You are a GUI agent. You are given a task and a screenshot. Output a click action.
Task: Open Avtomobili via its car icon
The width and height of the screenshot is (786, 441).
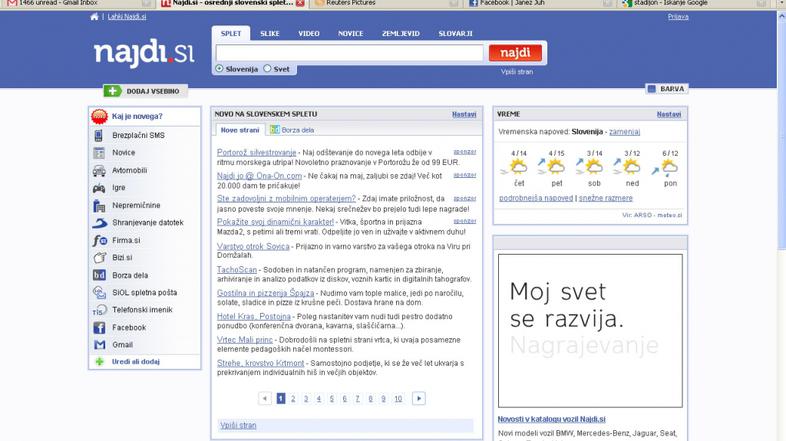coord(99,170)
